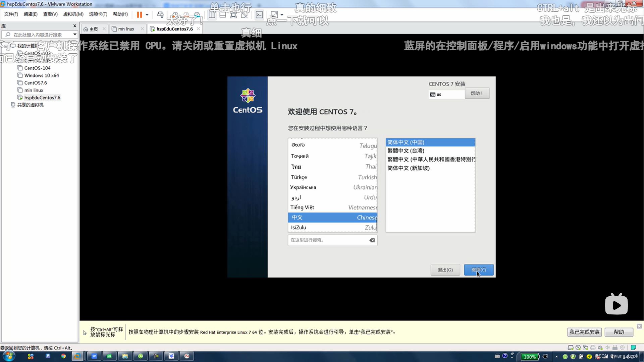Image resolution: width=644 pixels, height=362 pixels.
Task: Click the VMware Workstation taskbar icon
Action: pos(77,356)
